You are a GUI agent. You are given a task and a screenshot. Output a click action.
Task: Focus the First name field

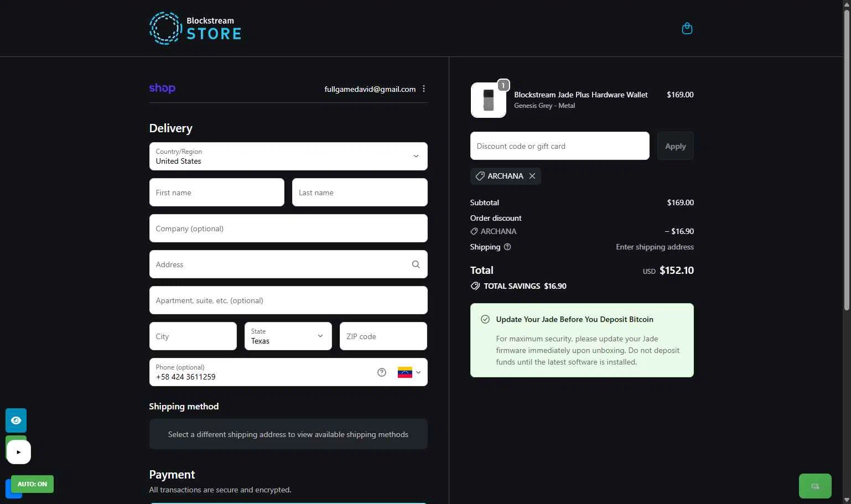(x=217, y=193)
